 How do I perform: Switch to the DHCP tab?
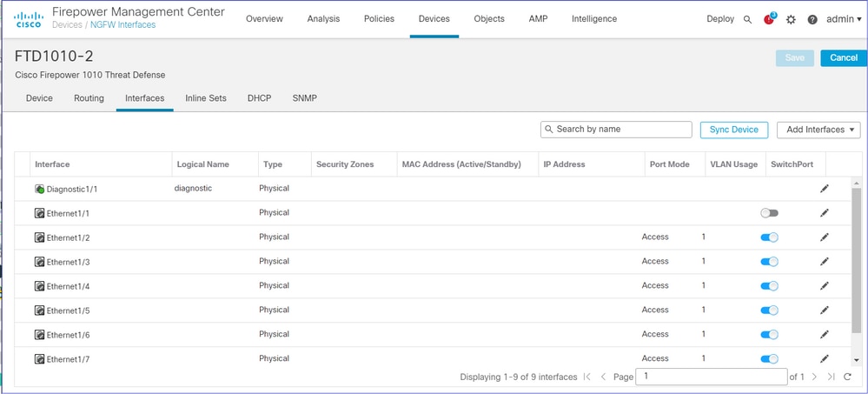pyautogui.click(x=260, y=98)
